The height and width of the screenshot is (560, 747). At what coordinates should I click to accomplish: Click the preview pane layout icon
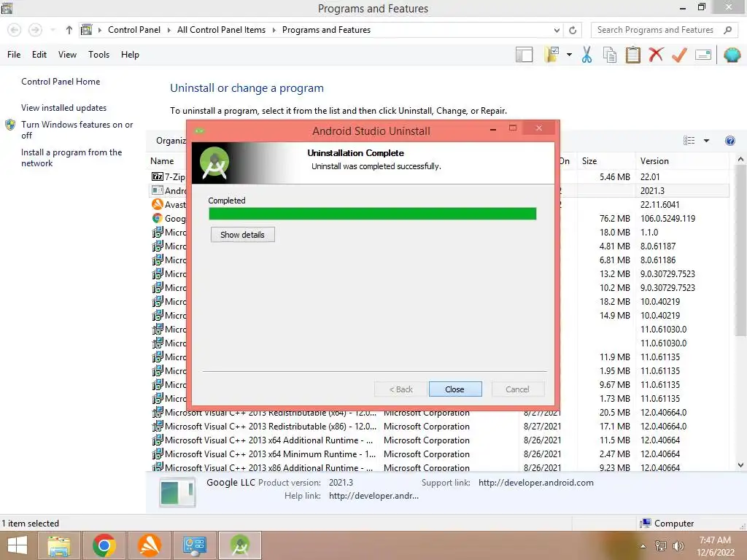[x=524, y=55]
